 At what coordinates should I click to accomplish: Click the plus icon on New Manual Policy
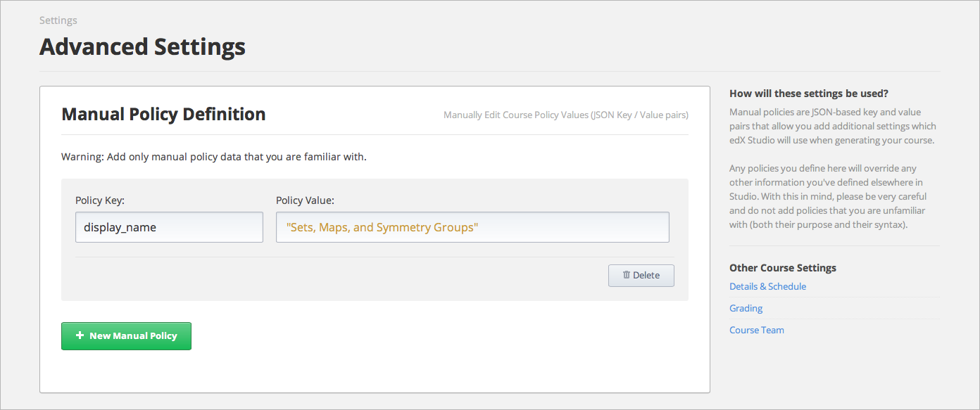(80, 335)
